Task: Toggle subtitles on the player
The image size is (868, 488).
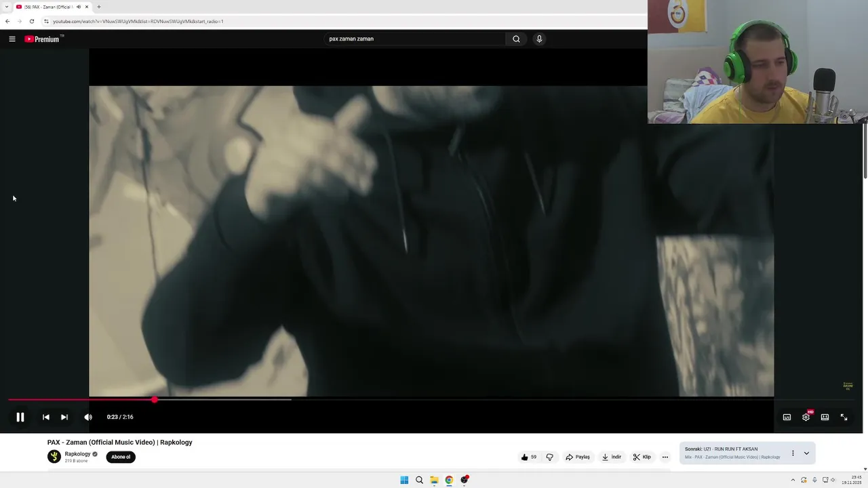Action: (787, 417)
